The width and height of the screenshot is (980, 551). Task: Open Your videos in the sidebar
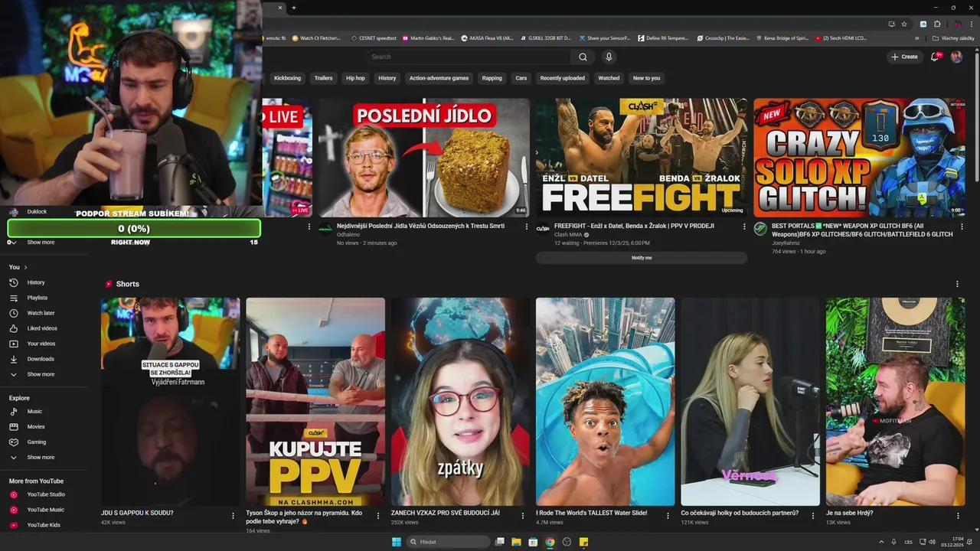[41, 344]
